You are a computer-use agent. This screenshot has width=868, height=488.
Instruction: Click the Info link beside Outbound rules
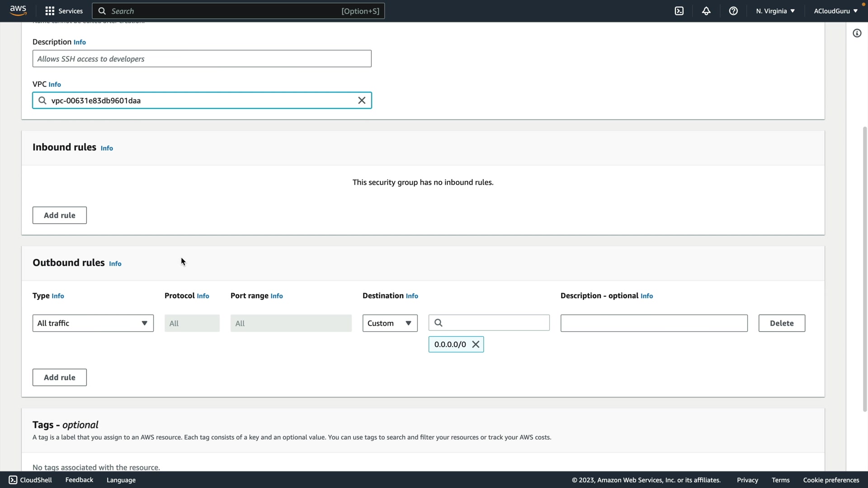pos(115,263)
